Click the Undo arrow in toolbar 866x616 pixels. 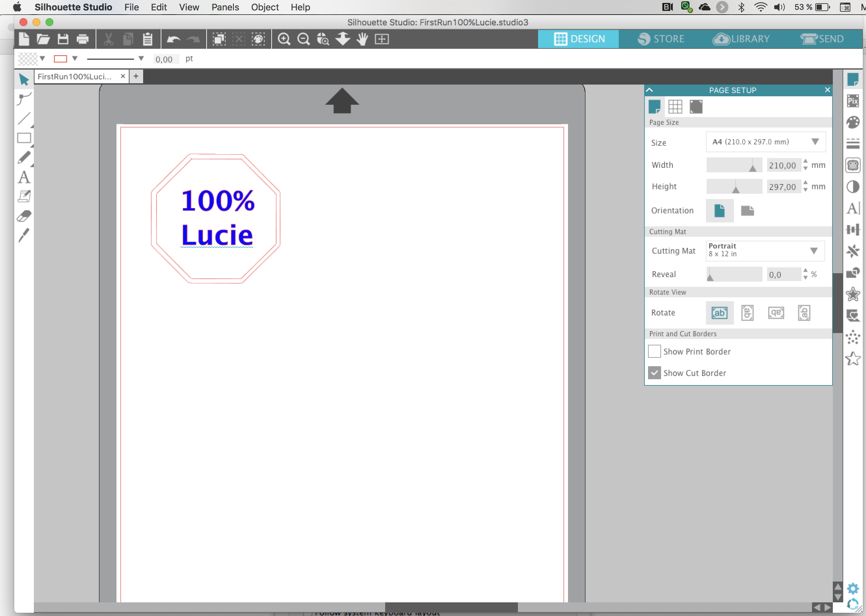174,39
